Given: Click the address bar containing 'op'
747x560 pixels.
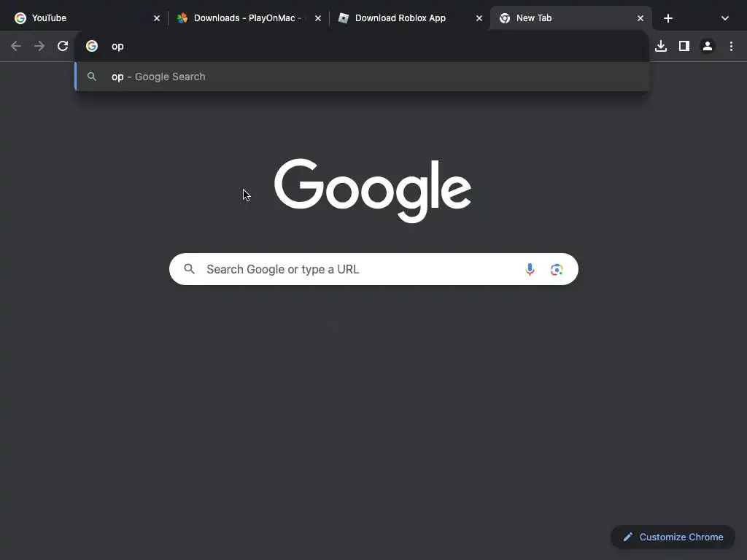Looking at the screenshot, I should [362, 46].
